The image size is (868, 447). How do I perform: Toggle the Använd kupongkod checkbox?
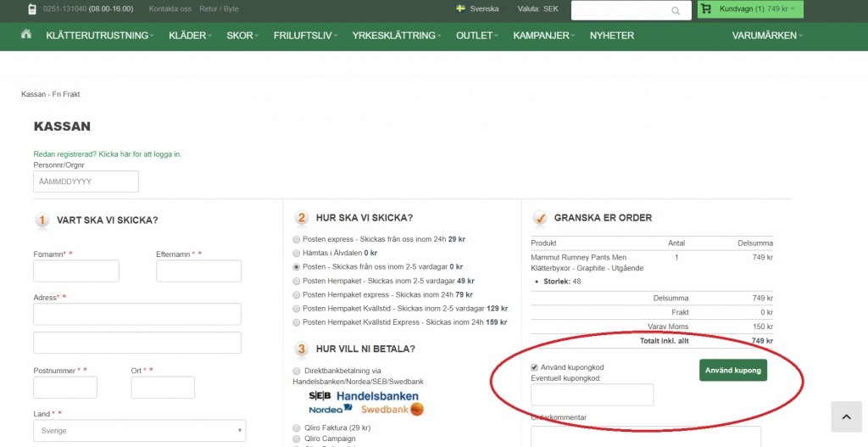pyautogui.click(x=534, y=367)
